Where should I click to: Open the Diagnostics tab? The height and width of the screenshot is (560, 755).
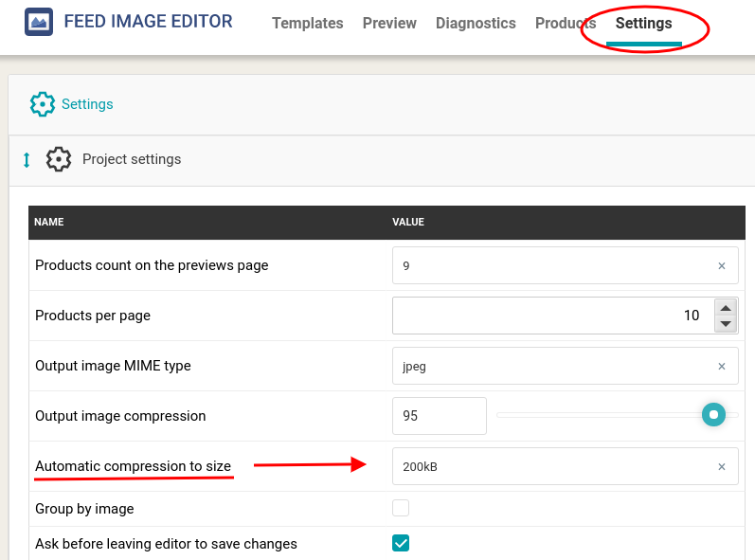tap(476, 23)
